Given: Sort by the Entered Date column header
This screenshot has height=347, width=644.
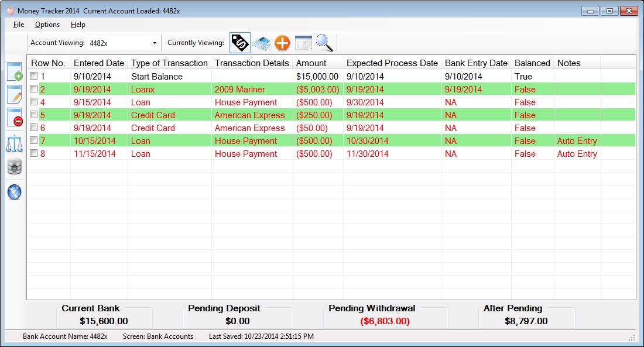Looking at the screenshot, I should click(x=99, y=63).
